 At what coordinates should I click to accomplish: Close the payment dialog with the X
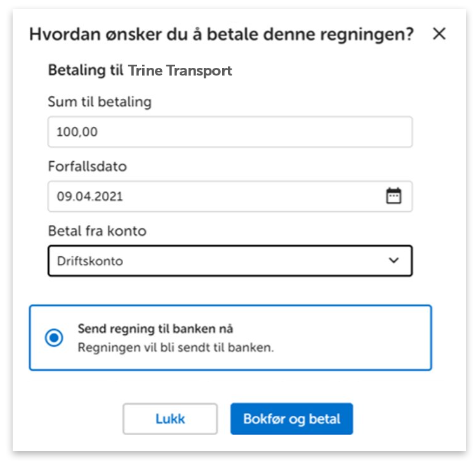pos(439,34)
